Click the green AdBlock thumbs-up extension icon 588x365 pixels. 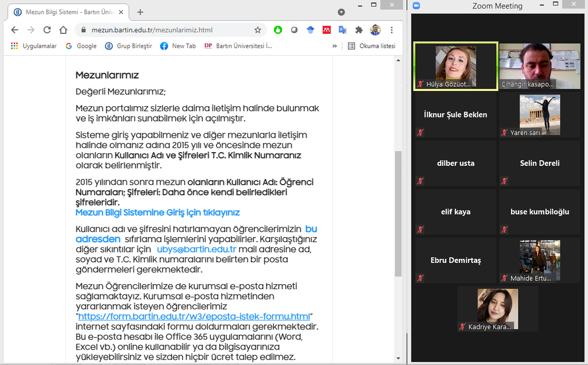(x=278, y=30)
